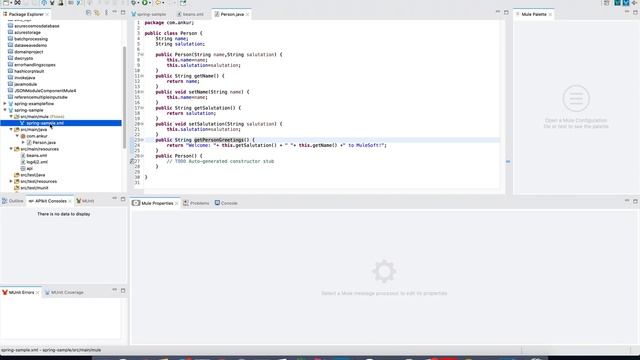Click the Debug toolbar icon
Screen dimensions: 640x360
pyautogui.click(x=133, y=2)
